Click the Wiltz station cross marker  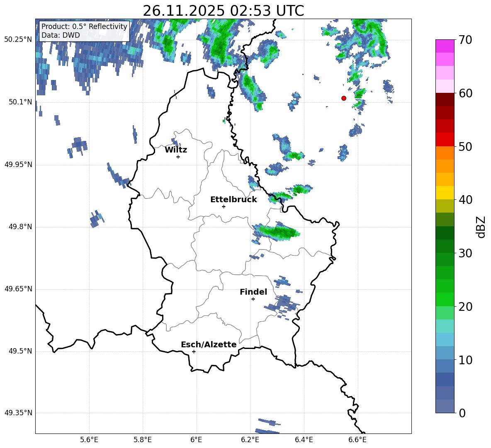pyautogui.click(x=178, y=157)
